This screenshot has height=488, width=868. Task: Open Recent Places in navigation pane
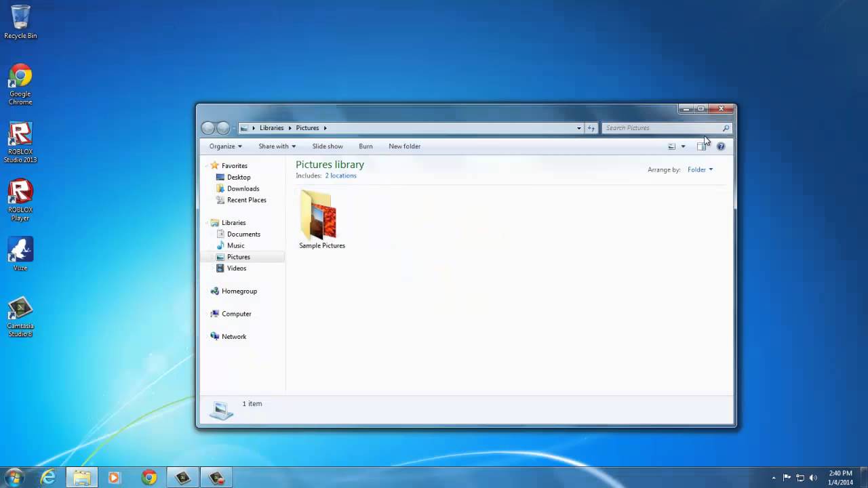point(246,200)
